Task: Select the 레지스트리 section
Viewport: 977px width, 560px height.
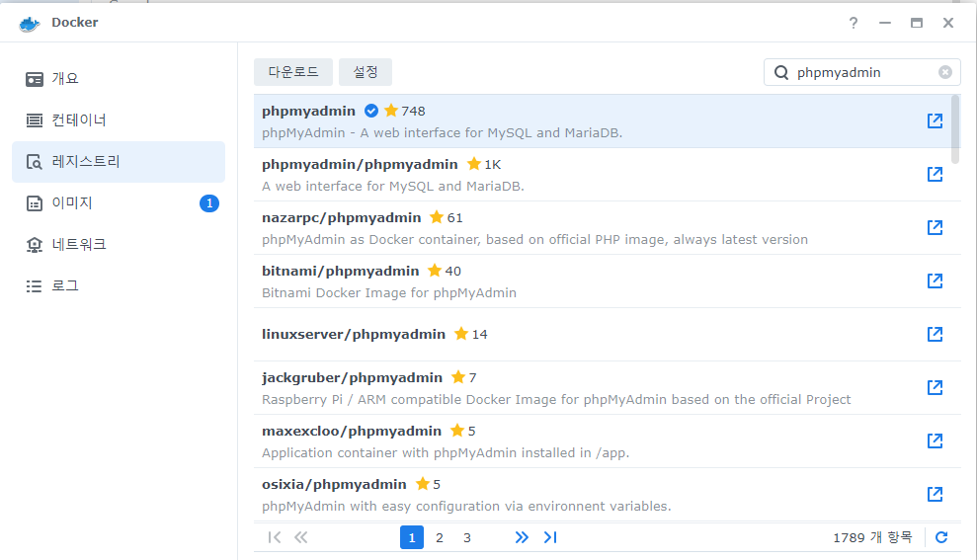Action: point(119,162)
